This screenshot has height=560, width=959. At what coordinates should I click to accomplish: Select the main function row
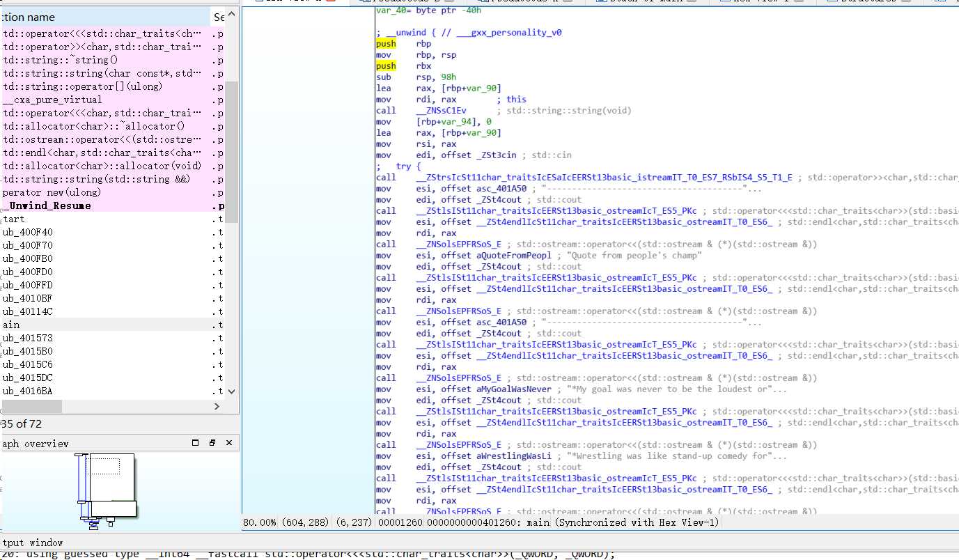[x=113, y=325]
